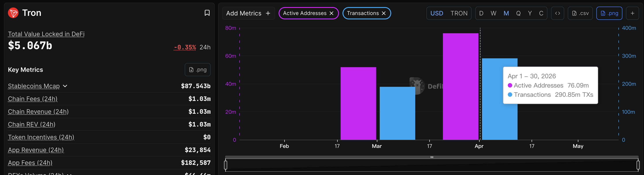Open the embed code icon button
The width and height of the screenshot is (644, 175).
tap(558, 13)
